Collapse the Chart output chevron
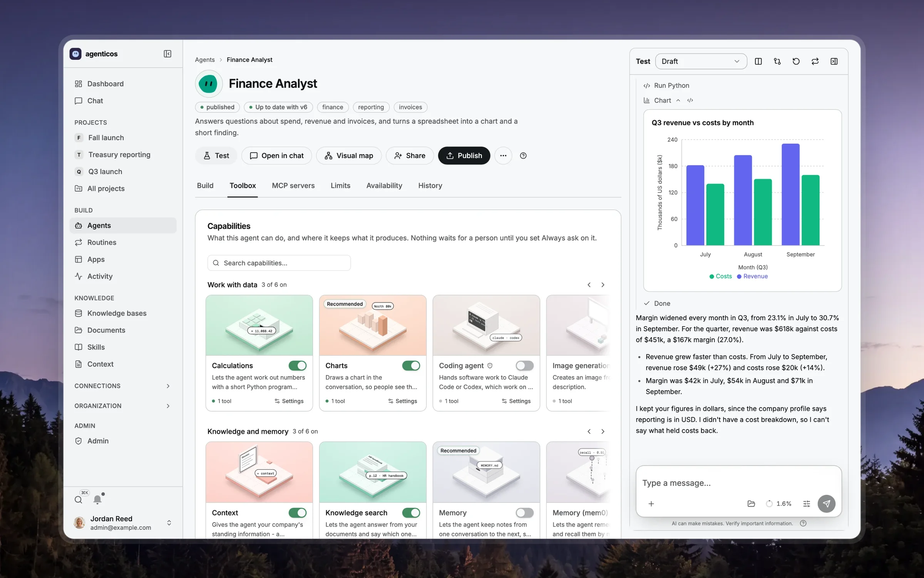Viewport: 924px width, 578px height. click(678, 100)
